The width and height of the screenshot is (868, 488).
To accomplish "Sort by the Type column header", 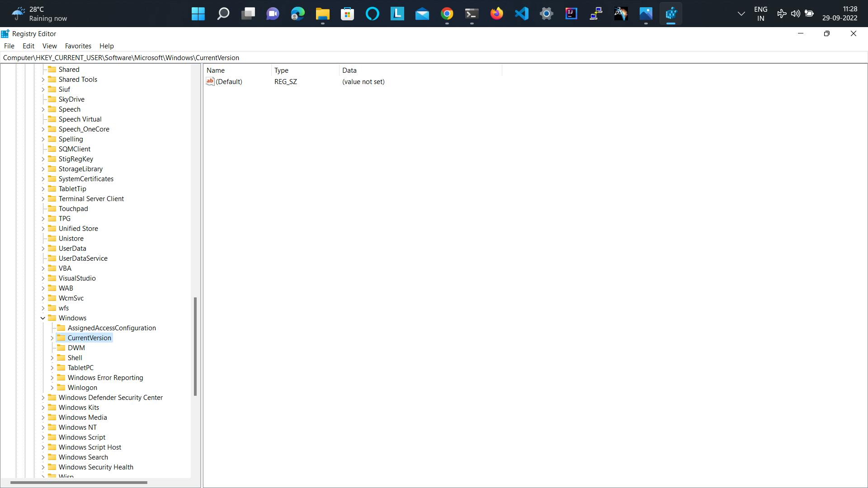I will (x=305, y=70).
